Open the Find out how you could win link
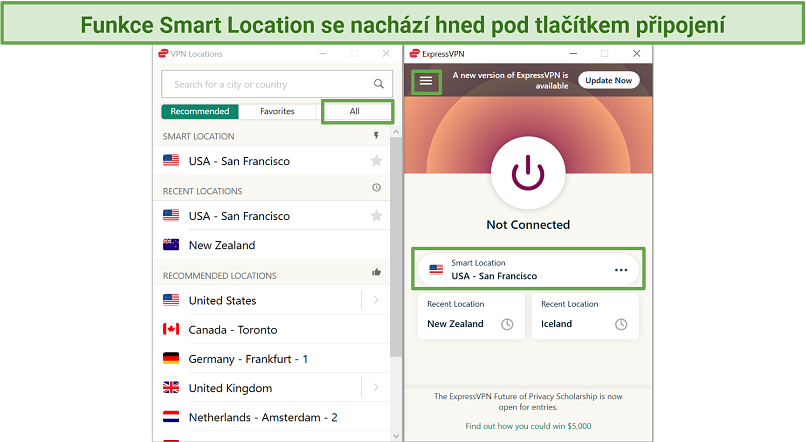This screenshot has height=442, width=806. 528,426
